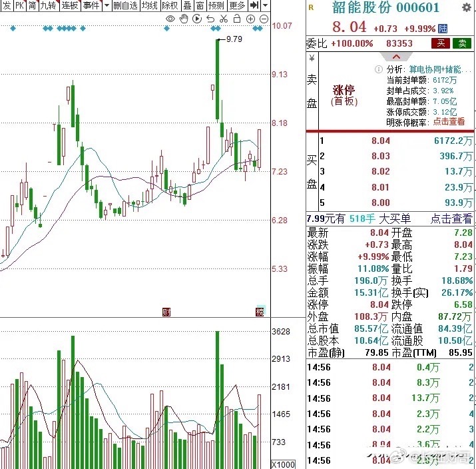
Task: Toggle the eye visibility icon above the chart
Action: pyautogui.click(x=170, y=19)
